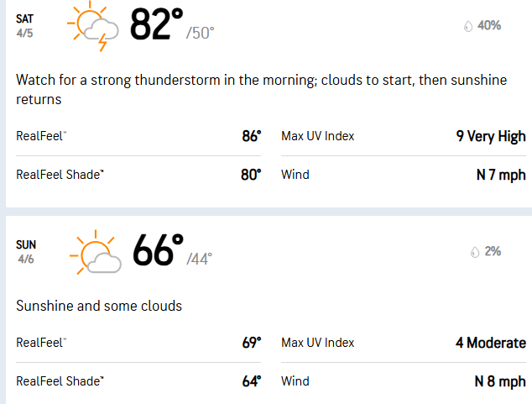Click Saturday's RealFeel Shade label
Image resolution: width=532 pixels, height=404 pixels.
pos(60,175)
